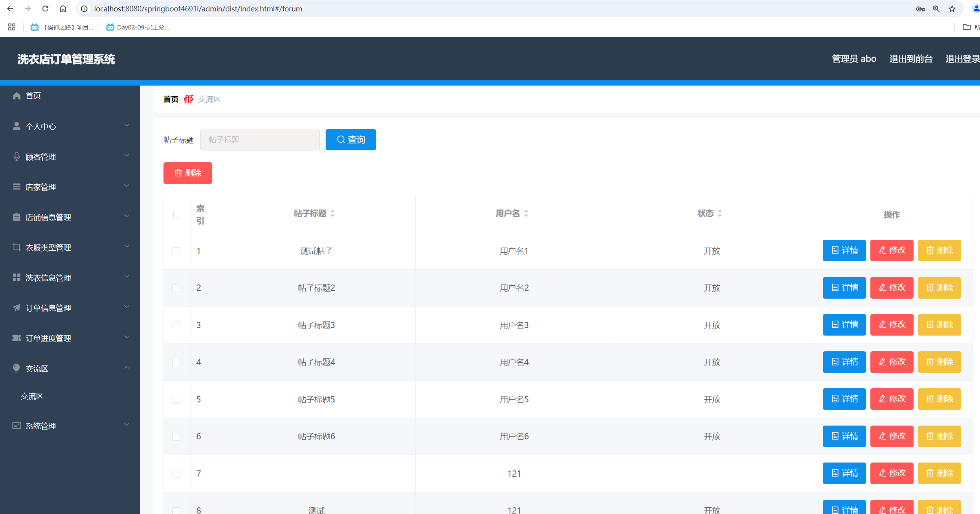
Task: Click the password key icon in address bar
Action: coord(920,9)
